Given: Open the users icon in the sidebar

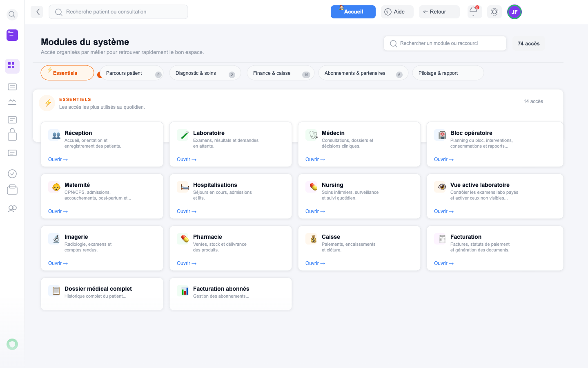Looking at the screenshot, I should coord(12,209).
